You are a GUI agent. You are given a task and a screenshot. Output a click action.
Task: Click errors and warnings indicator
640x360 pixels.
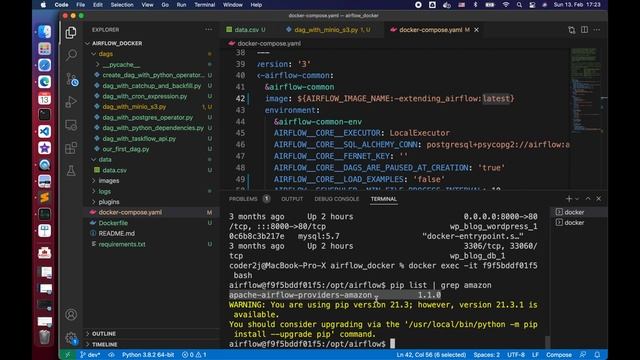coord(194,355)
